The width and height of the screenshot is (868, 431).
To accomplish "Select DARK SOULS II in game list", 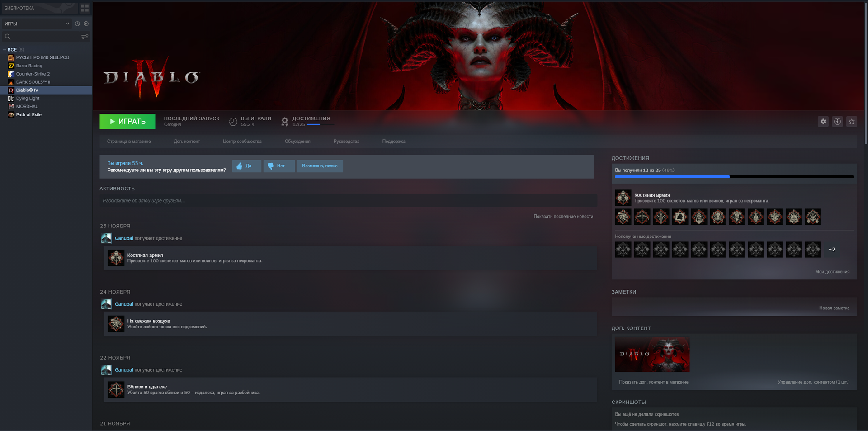I will [33, 82].
